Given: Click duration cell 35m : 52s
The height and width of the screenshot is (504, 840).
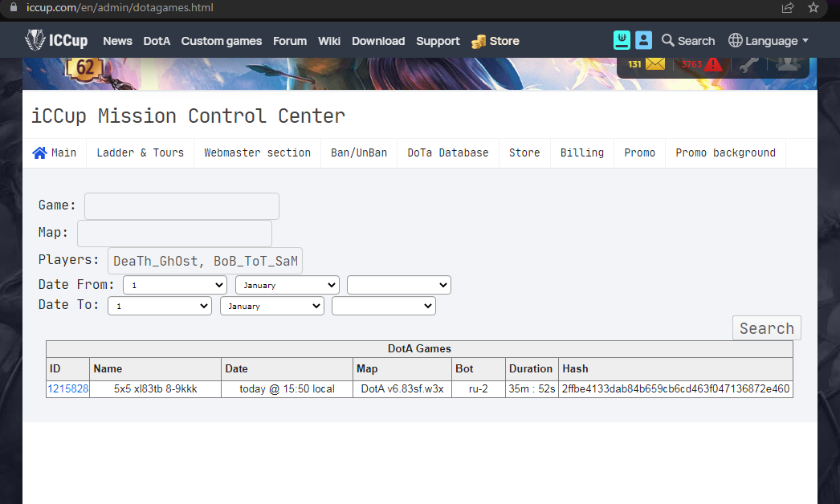Looking at the screenshot, I should point(532,389).
